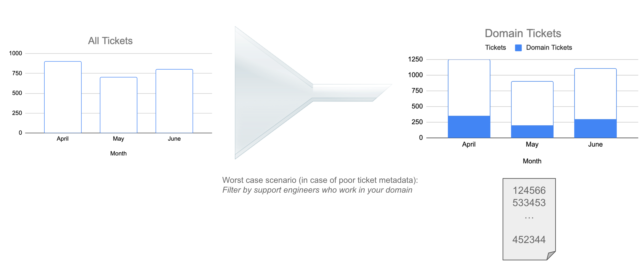
Task: Click the white portion of April's stacked bar
Action: pyautogui.click(x=469, y=88)
